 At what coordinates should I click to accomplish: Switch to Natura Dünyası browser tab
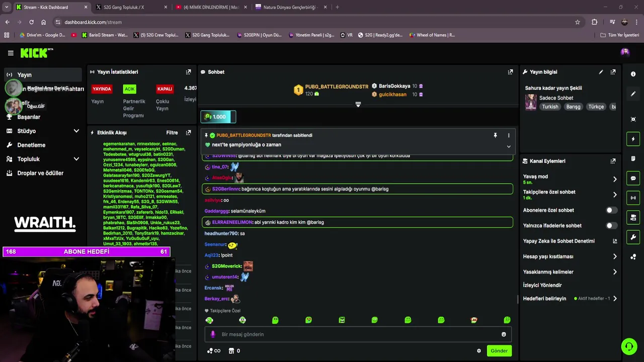pyautogui.click(x=292, y=7)
